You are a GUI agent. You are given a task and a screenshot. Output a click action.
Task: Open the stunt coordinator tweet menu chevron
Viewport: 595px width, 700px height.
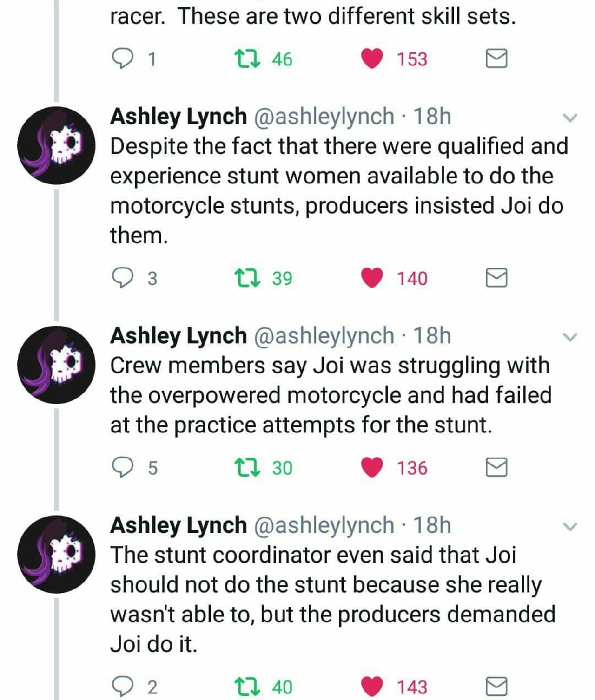570,526
